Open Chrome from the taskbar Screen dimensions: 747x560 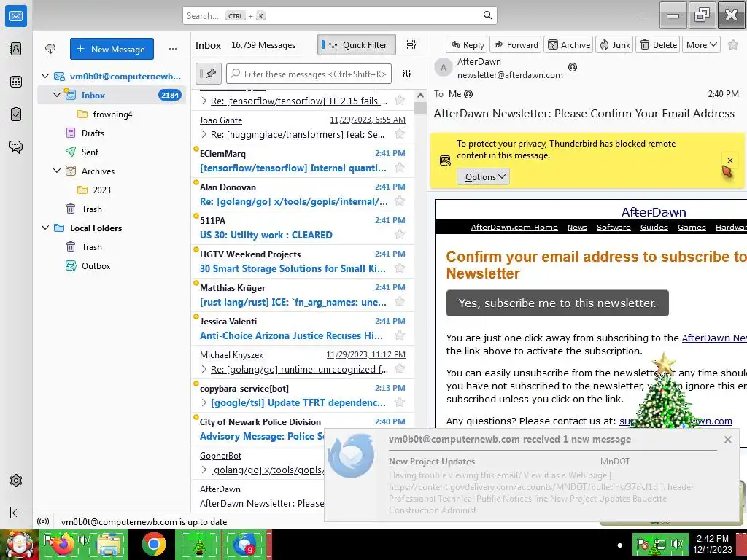tap(153, 544)
